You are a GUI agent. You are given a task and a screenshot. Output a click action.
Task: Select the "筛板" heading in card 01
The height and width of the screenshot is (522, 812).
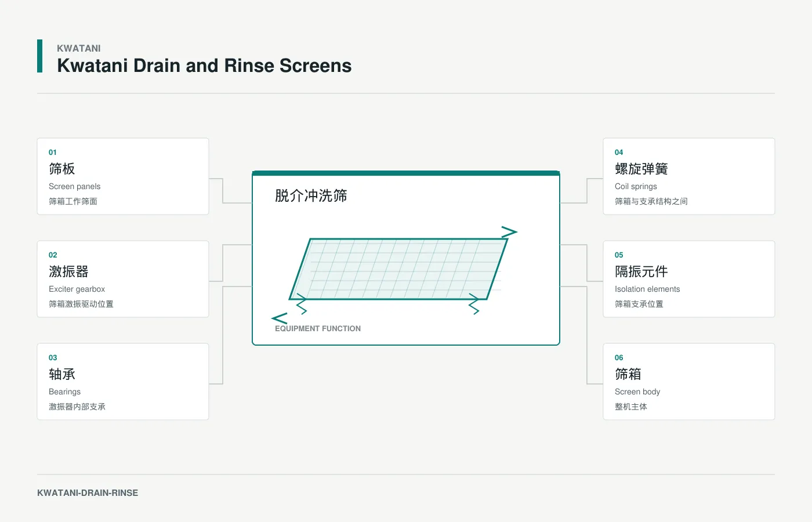[x=62, y=169]
